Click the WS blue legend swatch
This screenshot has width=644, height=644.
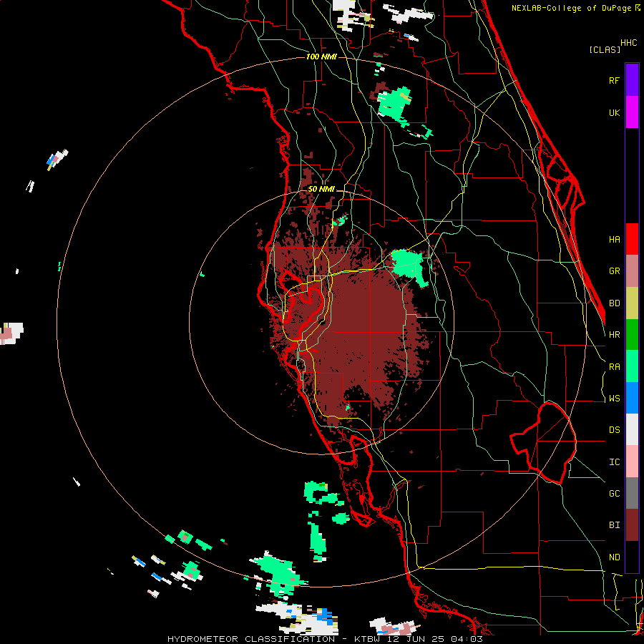point(632,398)
